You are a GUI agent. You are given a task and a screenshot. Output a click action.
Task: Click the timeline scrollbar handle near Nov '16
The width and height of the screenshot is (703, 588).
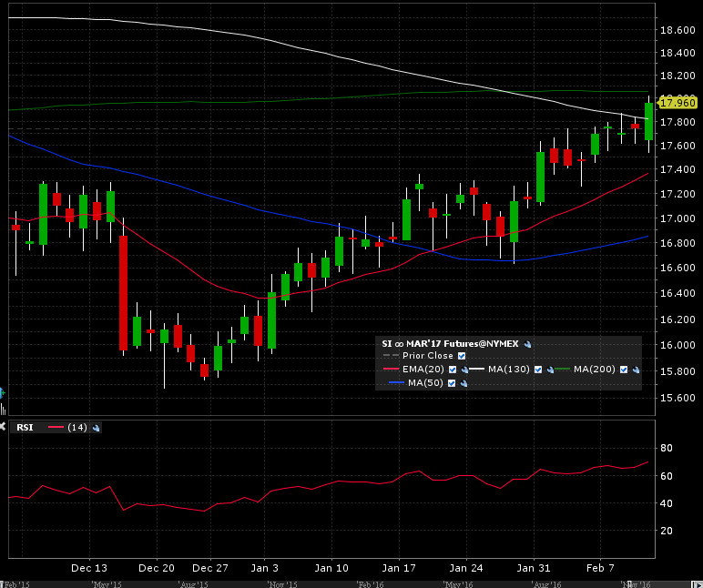627,583
